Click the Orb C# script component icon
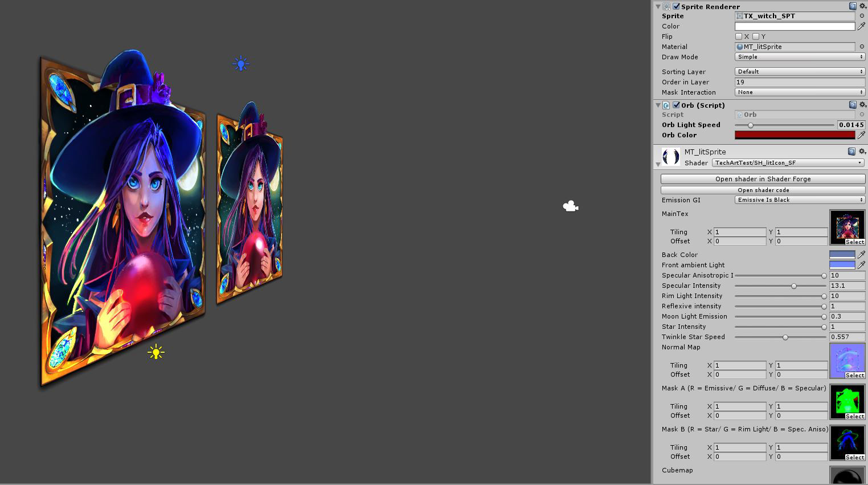The height and width of the screenshot is (485, 868). pyautogui.click(x=666, y=105)
